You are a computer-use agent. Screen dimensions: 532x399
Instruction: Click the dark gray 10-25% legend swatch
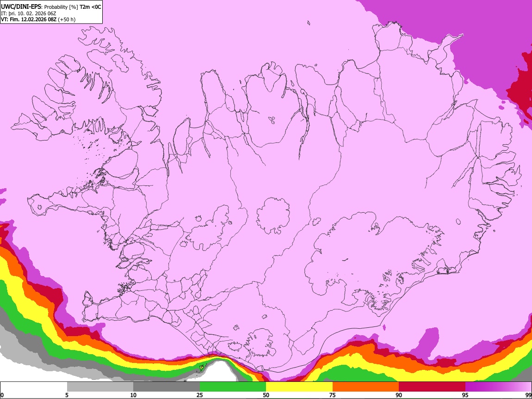pyautogui.click(x=167, y=387)
